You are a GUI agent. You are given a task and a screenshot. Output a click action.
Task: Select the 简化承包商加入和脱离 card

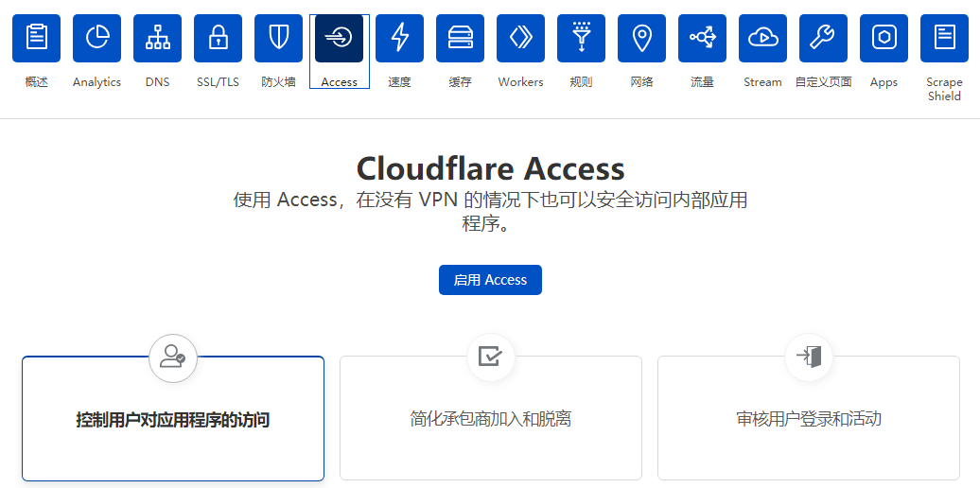pyautogui.click(x=491, y=418)
